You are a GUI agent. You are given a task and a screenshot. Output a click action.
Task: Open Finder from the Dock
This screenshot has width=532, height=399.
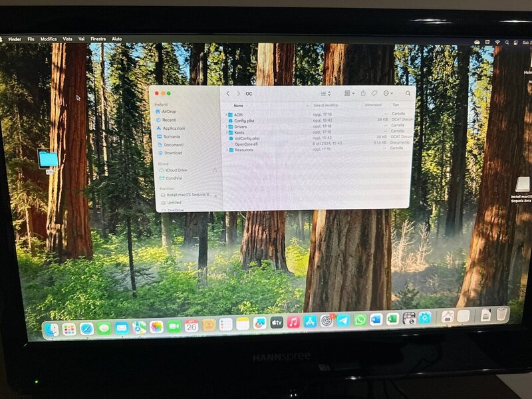tap(52, 329)
